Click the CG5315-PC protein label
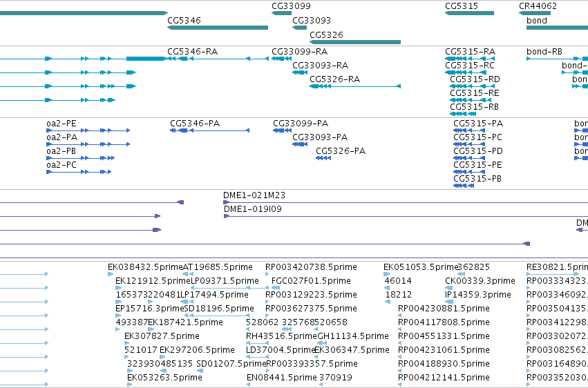Viewport: 588px width, 388px height. (x=477, y=137)
